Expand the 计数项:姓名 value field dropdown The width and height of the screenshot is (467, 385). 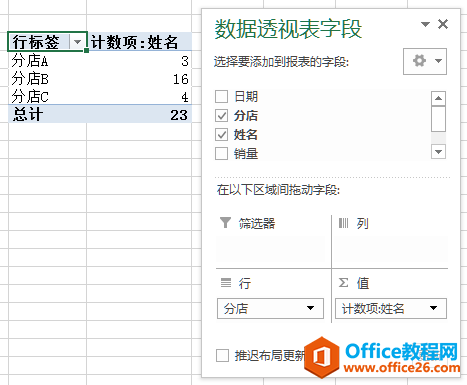click(x=433, y=308)
